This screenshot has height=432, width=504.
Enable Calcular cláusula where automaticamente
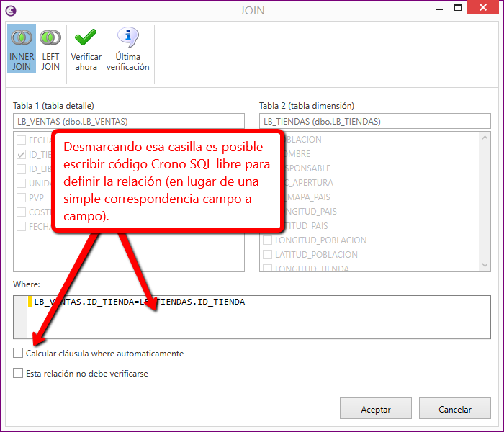click(x=18, y=354)
